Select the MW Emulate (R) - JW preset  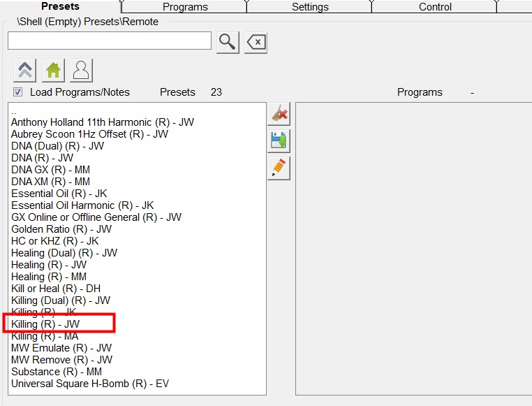(x=61, y=348)
